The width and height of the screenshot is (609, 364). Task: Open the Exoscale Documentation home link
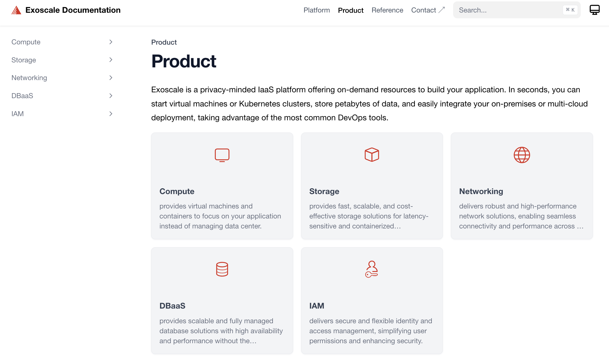point(73,10)
